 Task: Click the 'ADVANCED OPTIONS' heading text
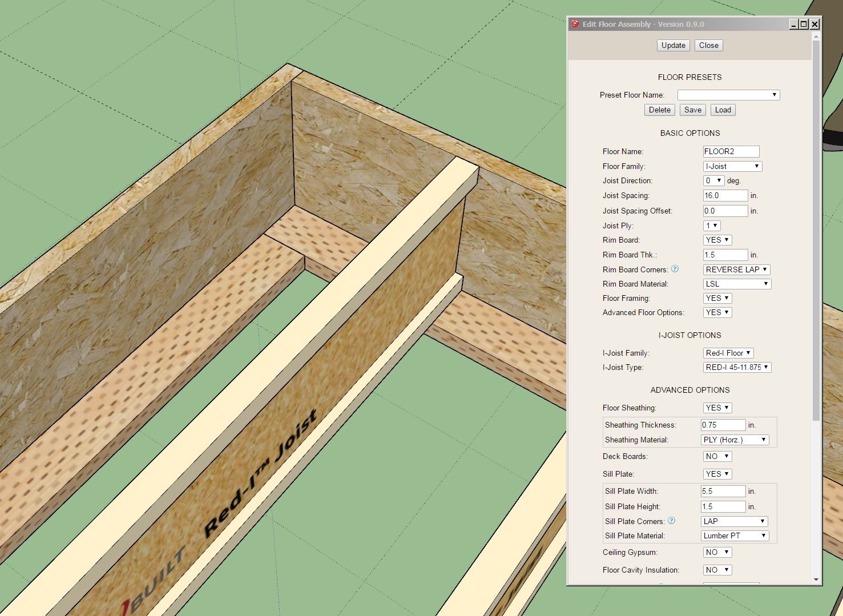click(690, 390)
